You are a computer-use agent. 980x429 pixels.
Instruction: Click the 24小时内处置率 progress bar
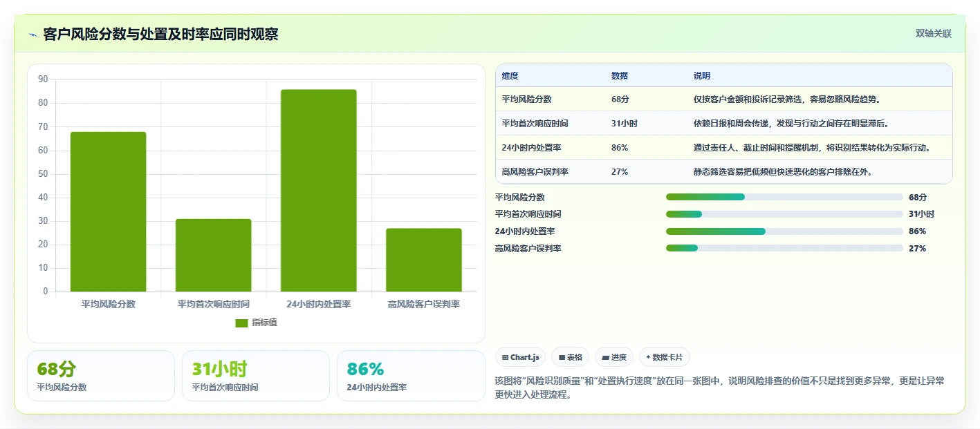tap(784, 231)
